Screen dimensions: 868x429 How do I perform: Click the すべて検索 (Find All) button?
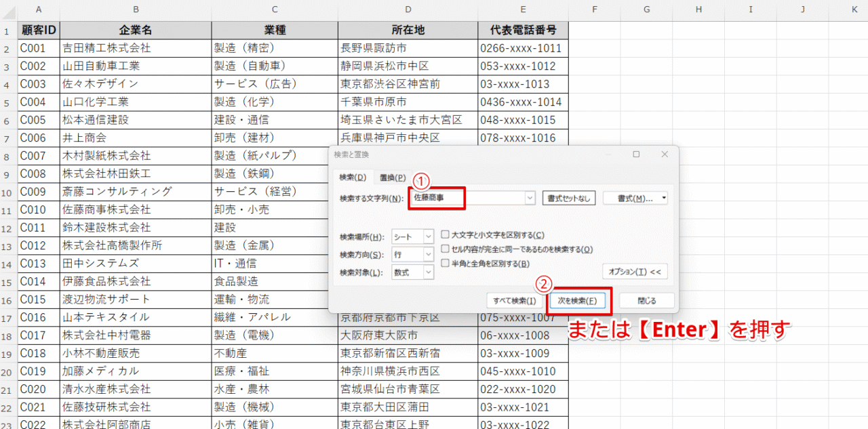coord(515,300)
